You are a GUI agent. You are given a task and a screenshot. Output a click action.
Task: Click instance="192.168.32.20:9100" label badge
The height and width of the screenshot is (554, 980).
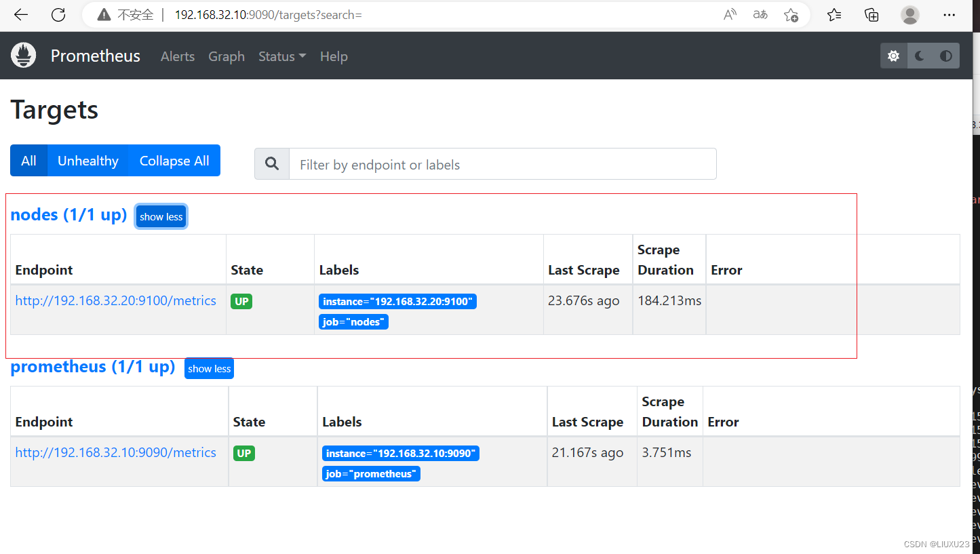pyautogui.click(x=397, y=302)
